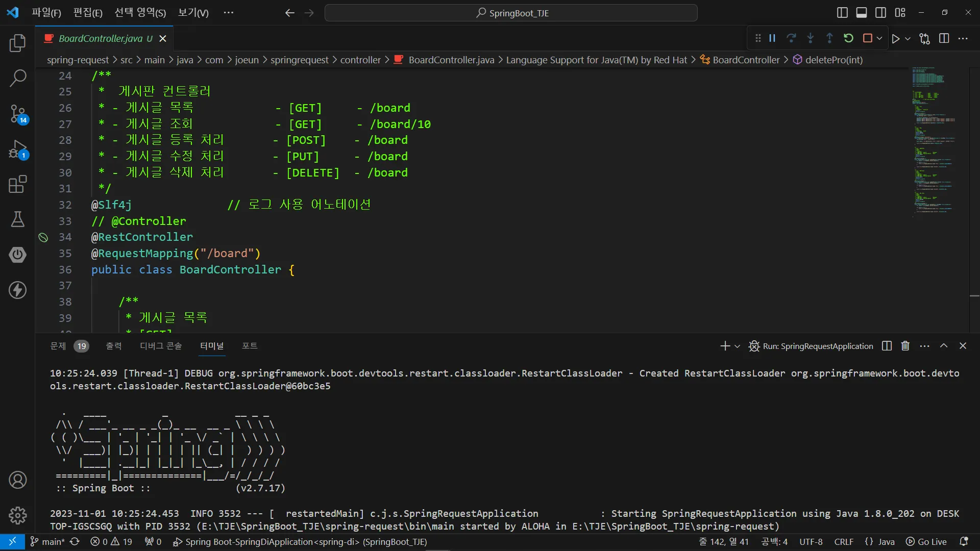980x551 pixels.
Task: Delete the terminal with trash icon
Action: pyautogui.click(x=905, y=346)
